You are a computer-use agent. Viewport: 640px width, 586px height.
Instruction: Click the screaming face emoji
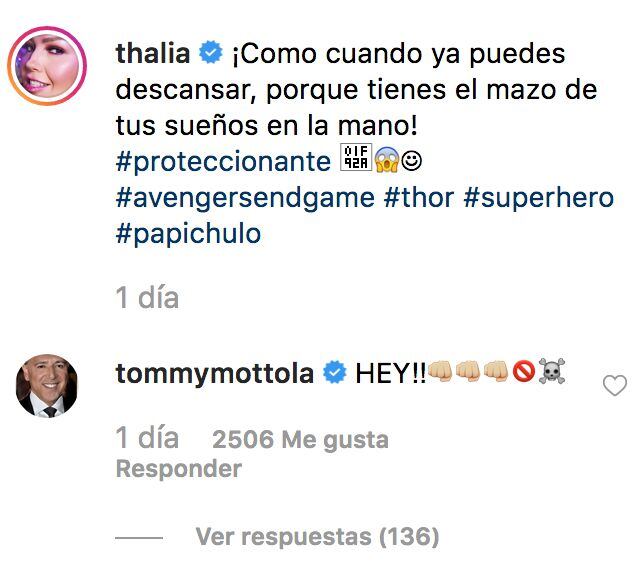point(387,160)
